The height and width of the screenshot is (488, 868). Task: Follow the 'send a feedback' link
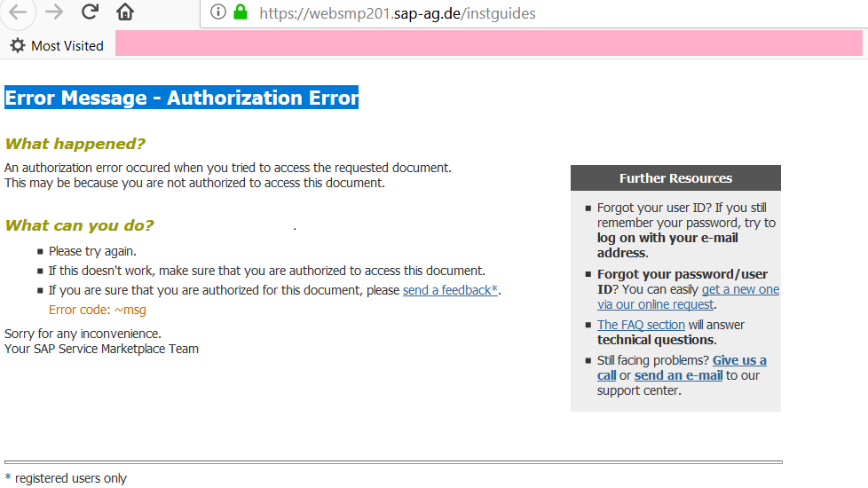450,290
